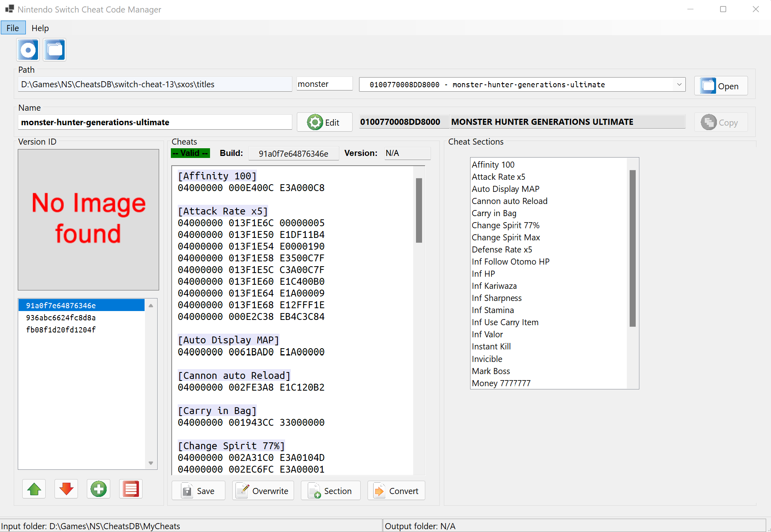This screenshot has height=532, width=771.
Task: Click the Input folder status bar entry
Action: click(x=191, y=526)
